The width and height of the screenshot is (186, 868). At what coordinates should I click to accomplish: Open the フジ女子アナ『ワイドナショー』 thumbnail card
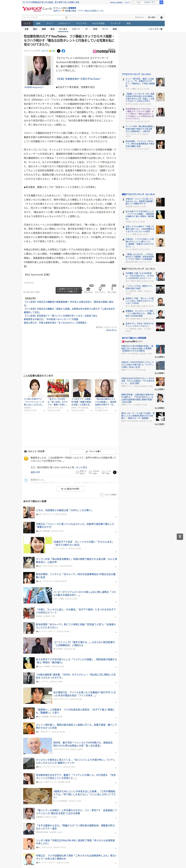point(34,395)
